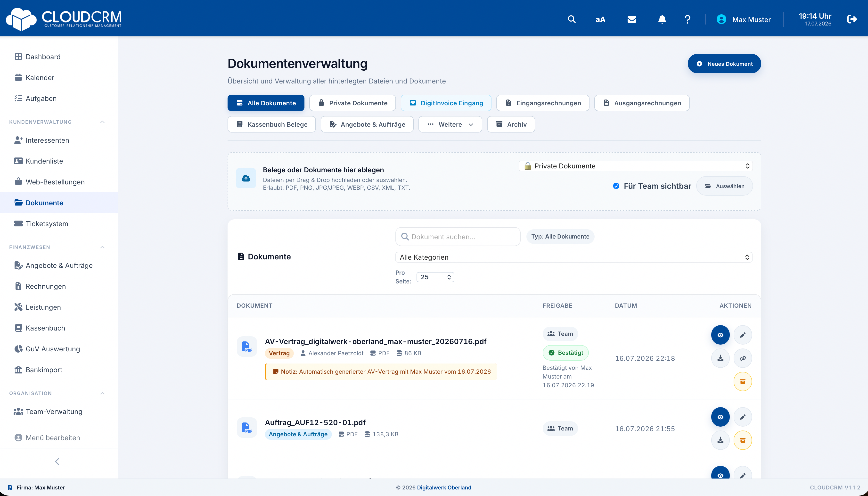Click the AV-Vertrag_digitalwerk-oberland file name

pos(376,341)
